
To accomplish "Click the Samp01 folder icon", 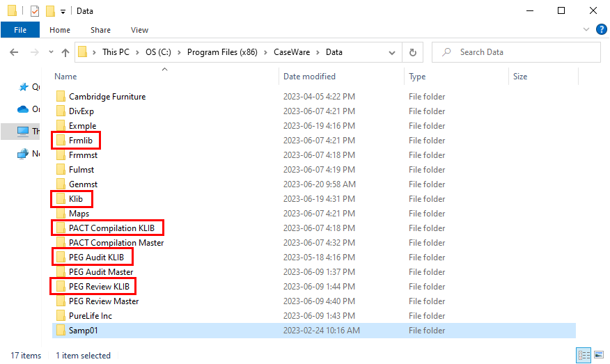I will [61, 331].
